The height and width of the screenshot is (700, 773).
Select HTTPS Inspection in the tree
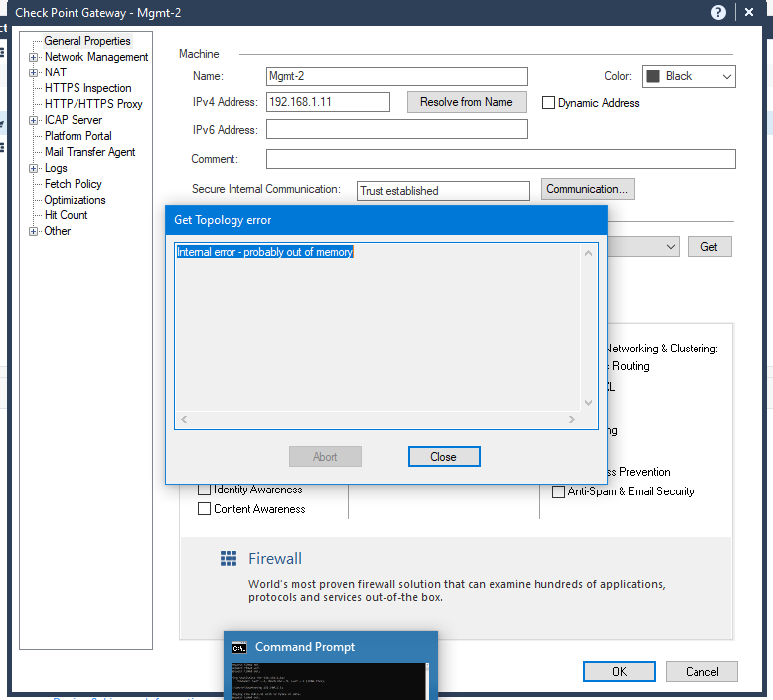pos(87,88)
